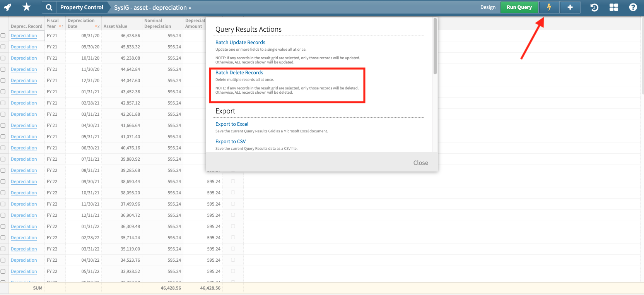Image resolution: width=644 pixels, height=295 pixels.
Task: Click the rocket launch icon
Action: coord(8,7)
